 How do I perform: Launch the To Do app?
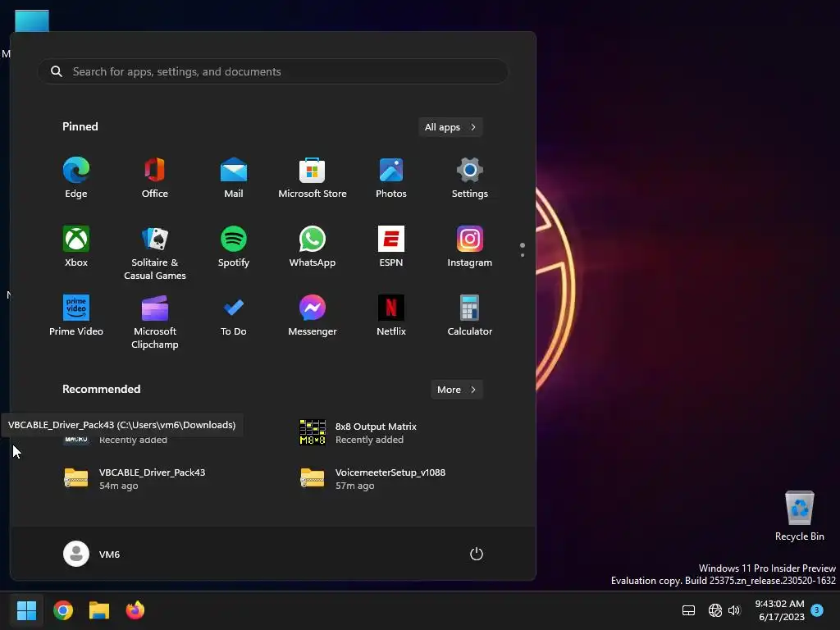coord(234,316)
